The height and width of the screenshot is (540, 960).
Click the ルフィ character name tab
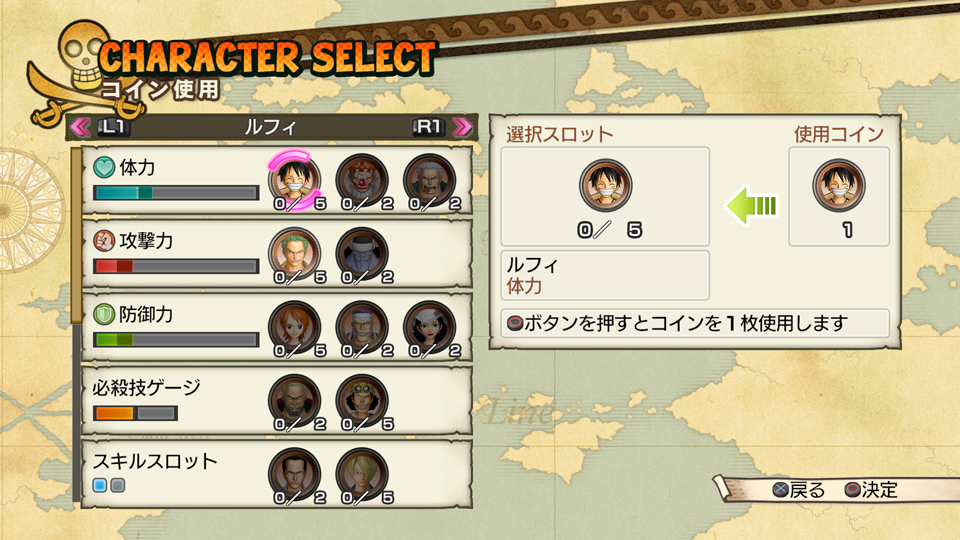[271, 127]
